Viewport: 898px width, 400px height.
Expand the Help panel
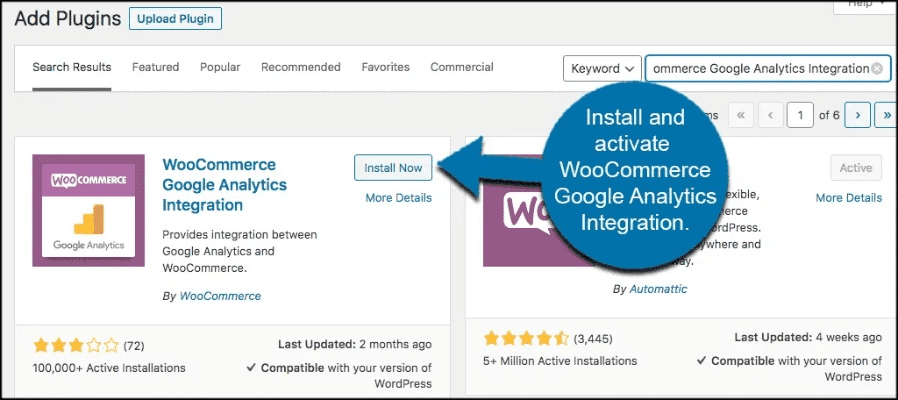[861, 5]
